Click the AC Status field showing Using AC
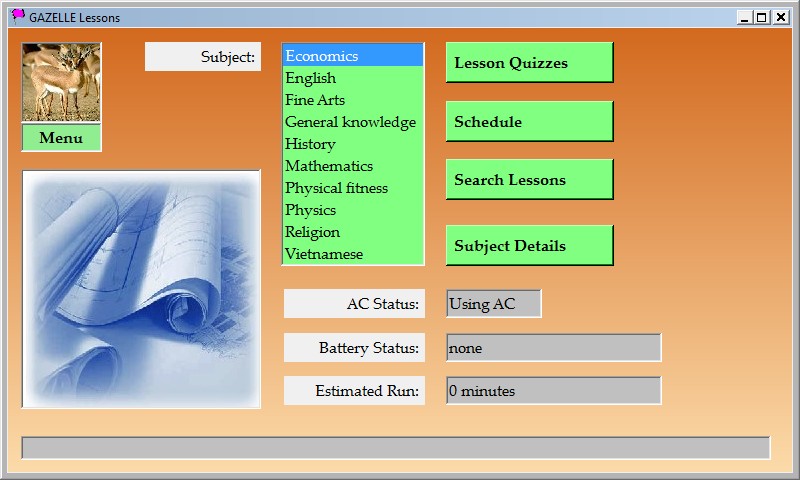 pos(493,304)
